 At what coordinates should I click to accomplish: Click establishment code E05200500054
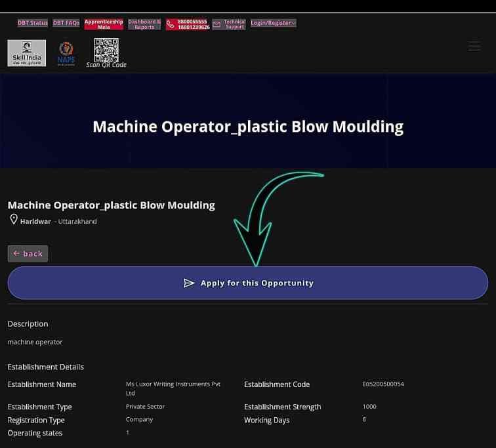(x=383, y=384)
